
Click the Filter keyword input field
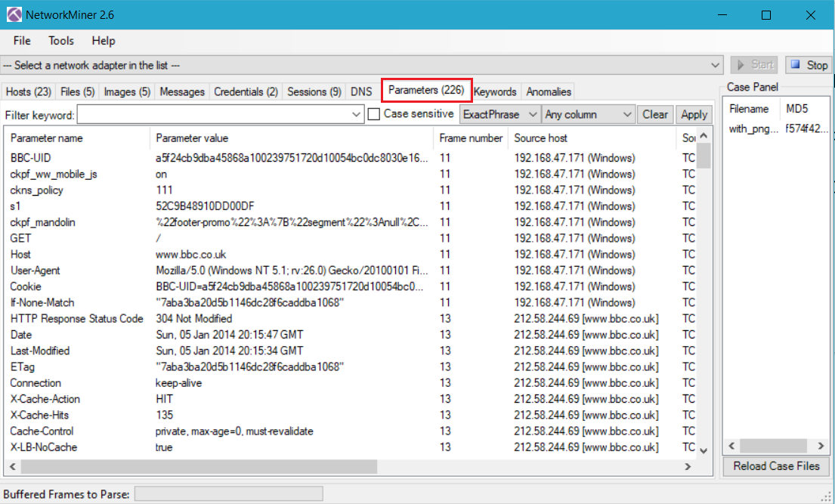point(215,115)
